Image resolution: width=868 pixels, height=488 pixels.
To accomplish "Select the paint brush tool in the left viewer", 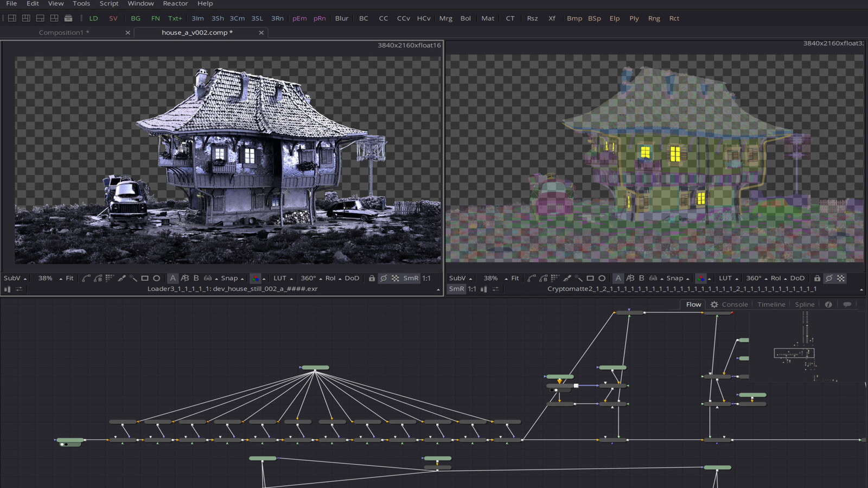I will [122, 278].
